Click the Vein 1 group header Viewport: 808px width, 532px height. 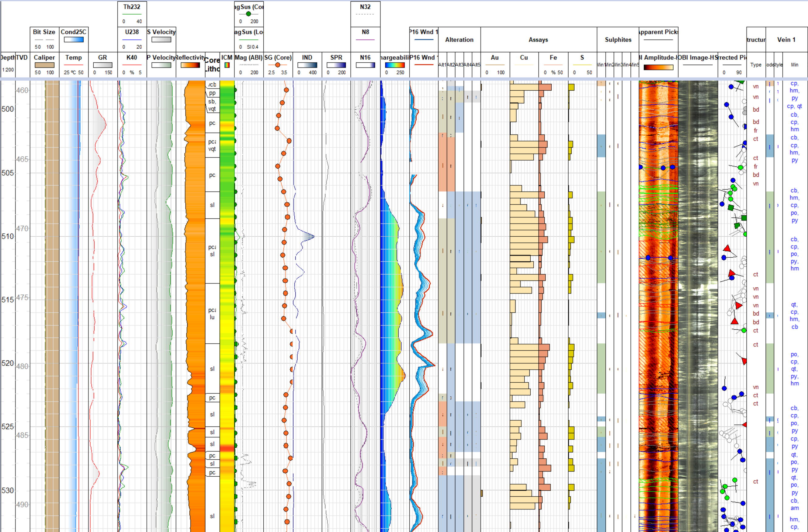(786, 40)
